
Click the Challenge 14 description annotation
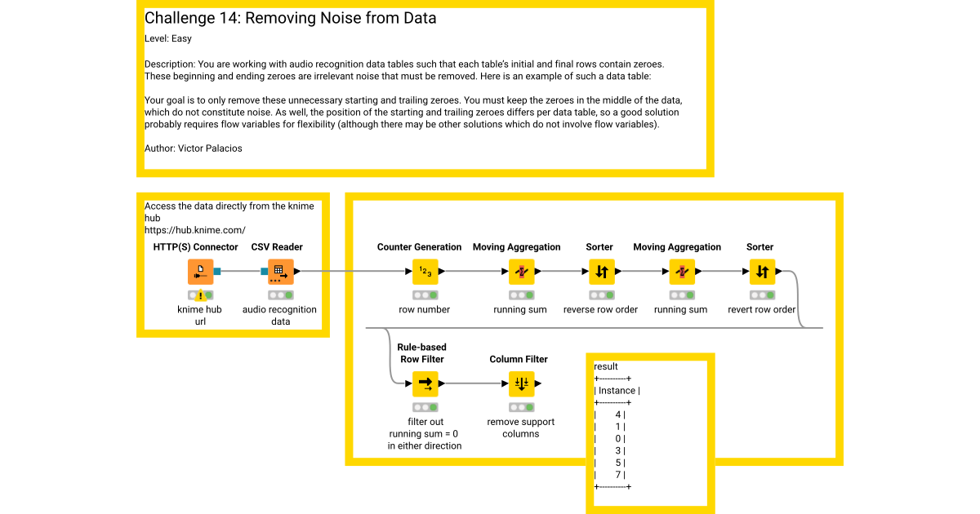click(x=425, y=86)
